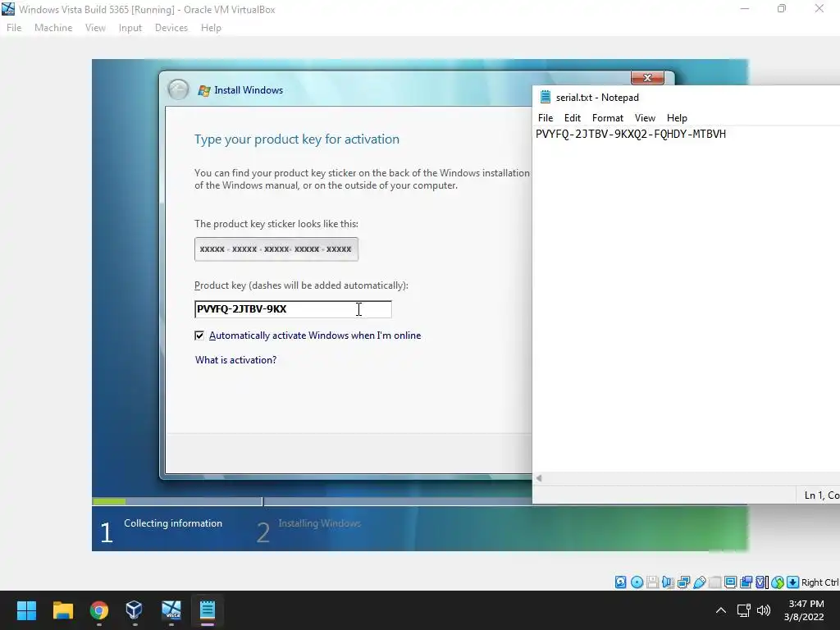Click Notepad horizontal scrollbar left arrow
The image size is (840, 630).
tap(539, 478)
